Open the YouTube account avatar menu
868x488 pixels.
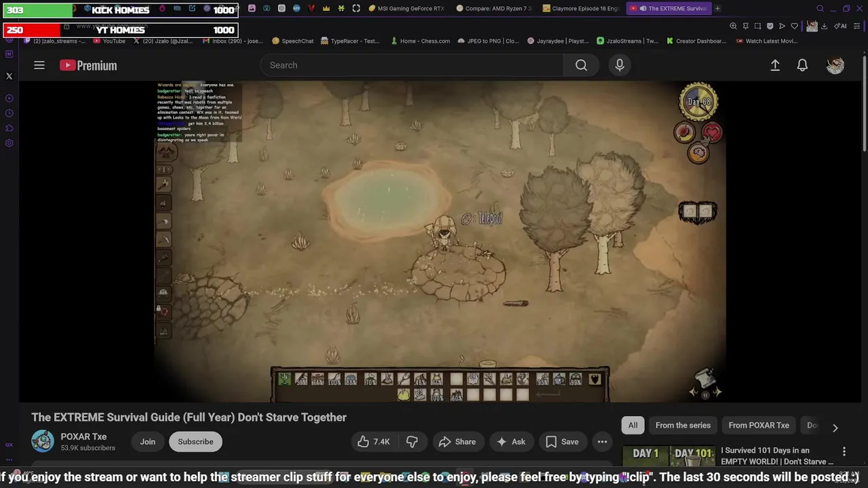coord(835,65)
